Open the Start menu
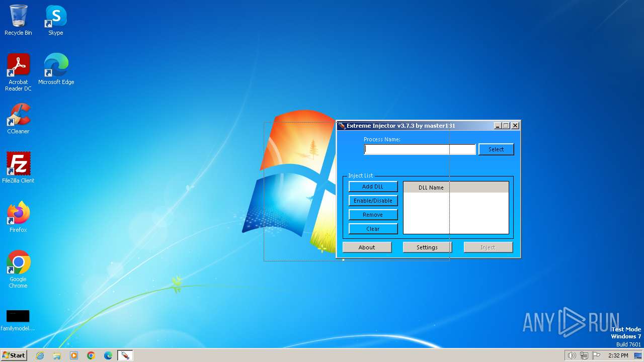 14,355
